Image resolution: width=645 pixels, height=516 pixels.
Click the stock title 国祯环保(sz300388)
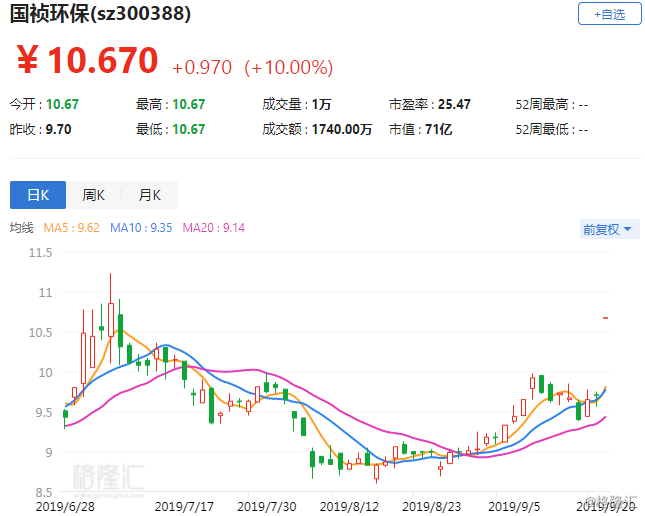pyautogui.click(x=100, y=14)
